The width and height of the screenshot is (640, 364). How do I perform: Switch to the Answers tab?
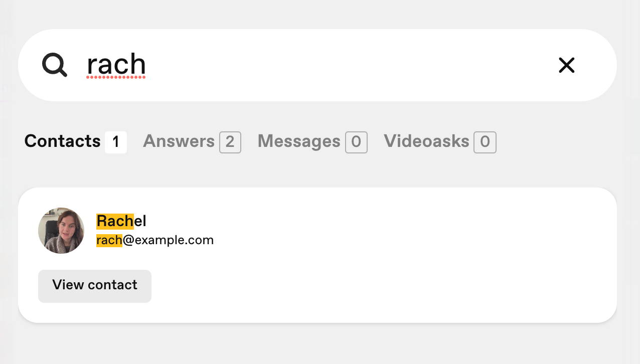pos(192,142)
